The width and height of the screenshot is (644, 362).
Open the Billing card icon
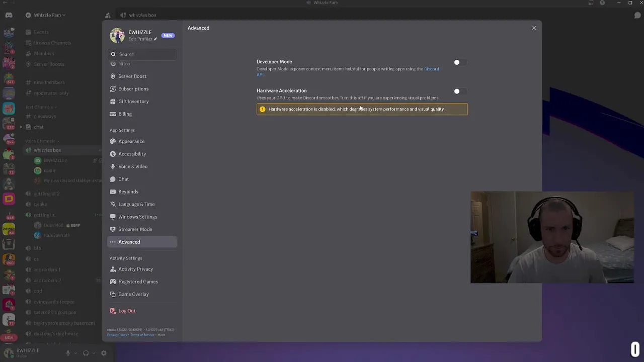(x=113, y=114)
